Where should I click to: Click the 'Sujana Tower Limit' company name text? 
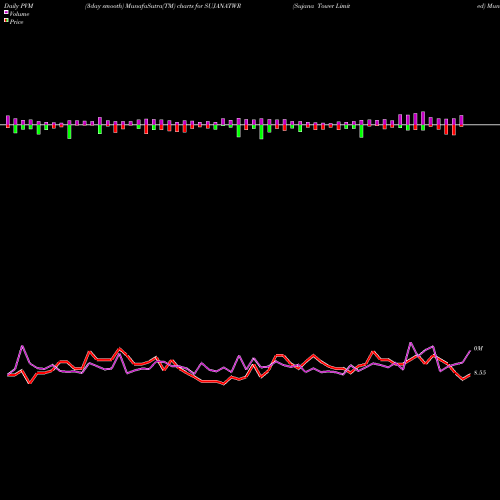(x=321, y=6)
